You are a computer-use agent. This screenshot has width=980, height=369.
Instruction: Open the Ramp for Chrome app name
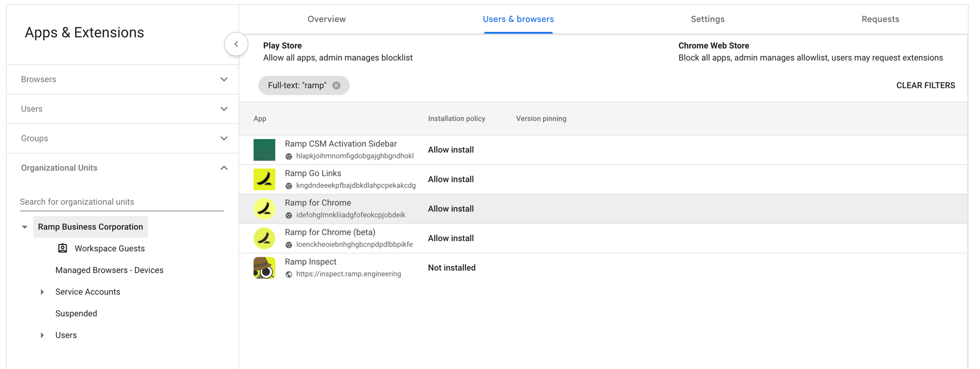[318, 202]
